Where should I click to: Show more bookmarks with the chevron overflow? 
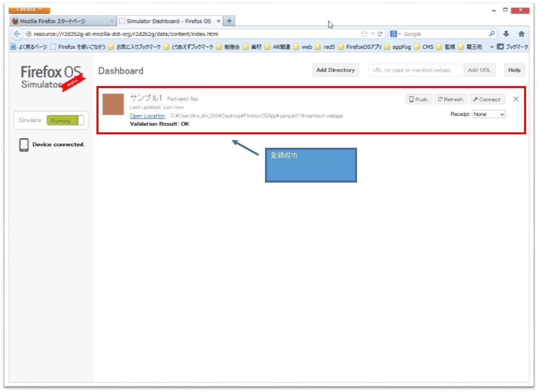[491, 47]
